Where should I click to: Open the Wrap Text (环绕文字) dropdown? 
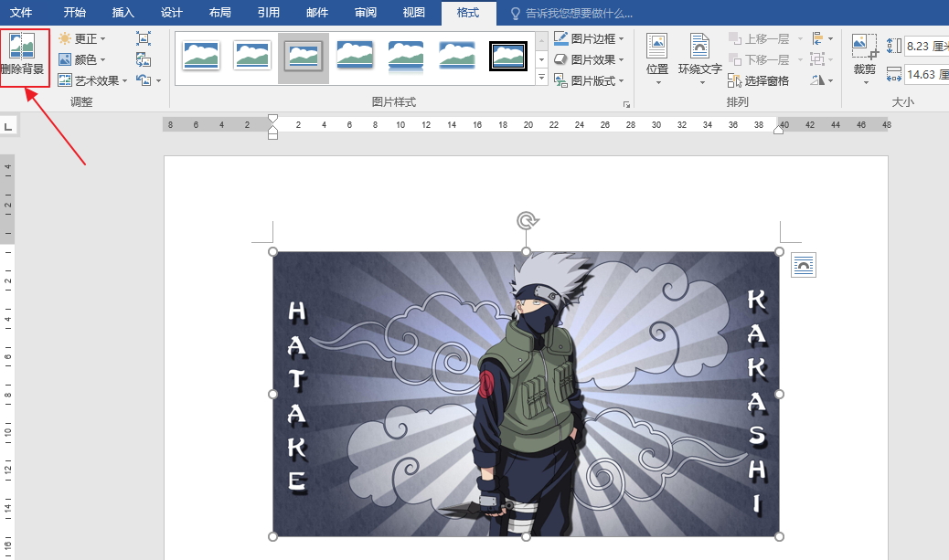699,59
